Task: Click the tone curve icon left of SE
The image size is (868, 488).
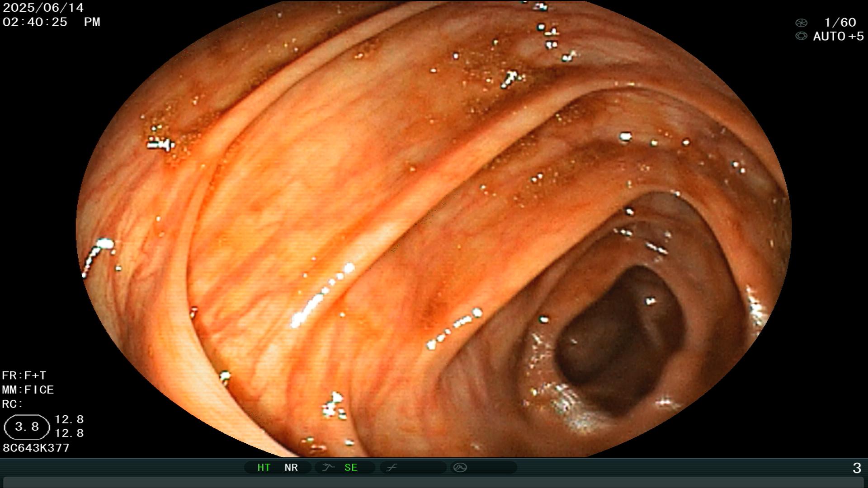Action: pyautogui.click(x=328, y=467)
